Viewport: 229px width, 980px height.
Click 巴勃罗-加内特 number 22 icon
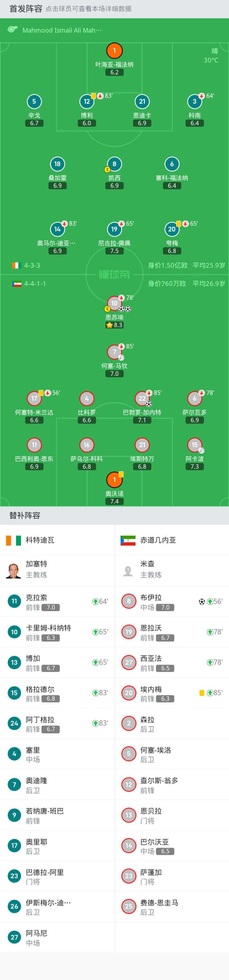click(x=142, y=398)
